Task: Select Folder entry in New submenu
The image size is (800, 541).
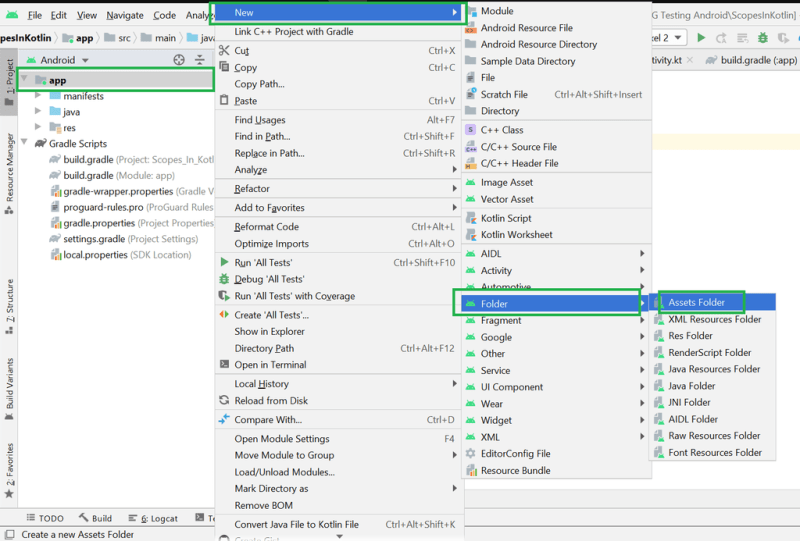Action: (x=552, y=304)
